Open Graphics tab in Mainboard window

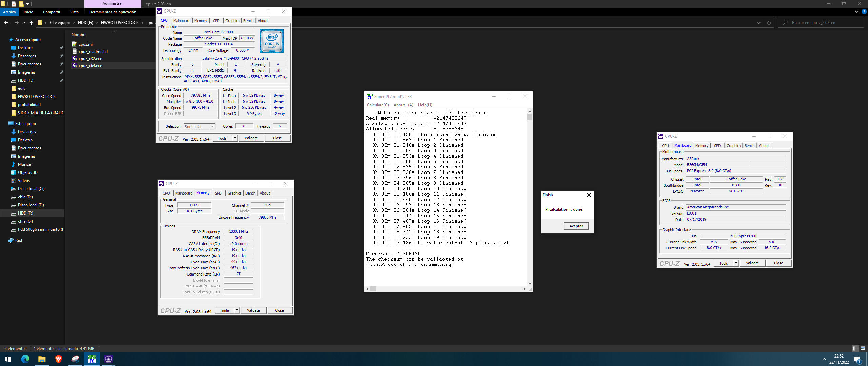click(733, 146)
